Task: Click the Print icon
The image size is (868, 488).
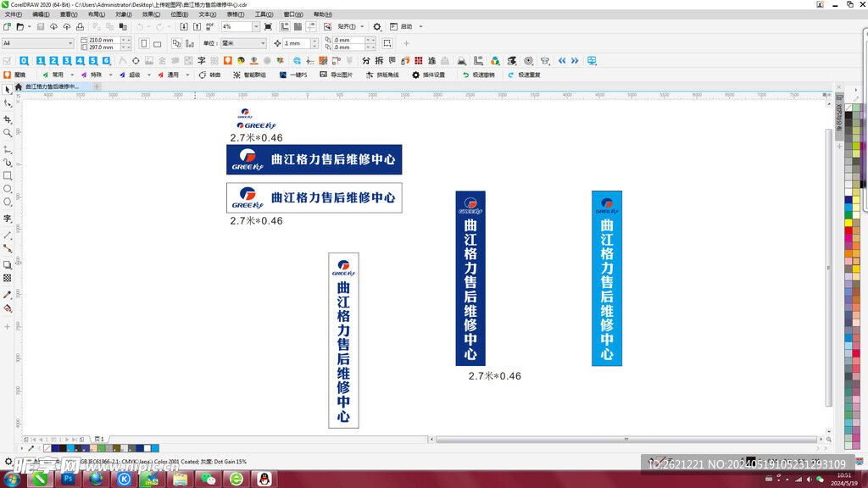Action: click(81, 26)
